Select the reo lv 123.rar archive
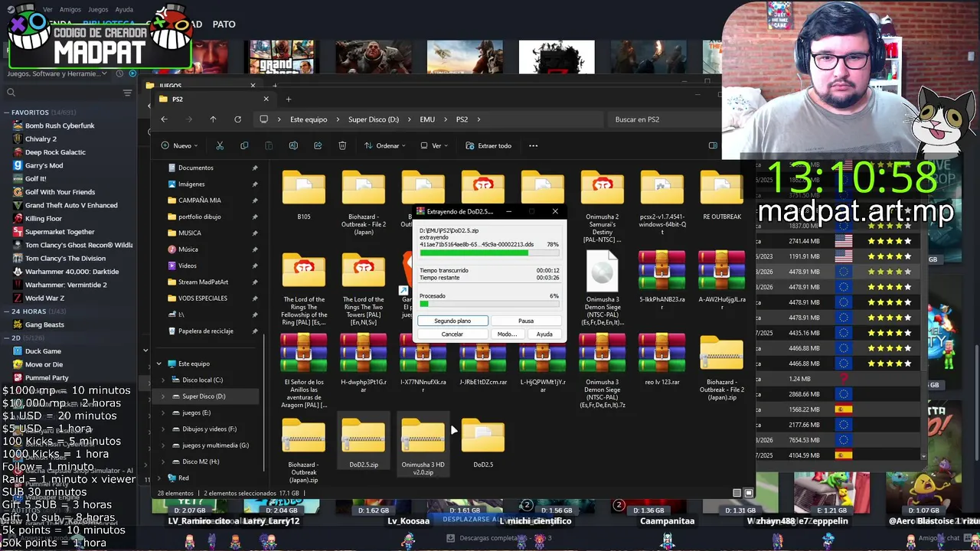Image resolution: width=980 pixels, height=551 pixels. coord(661,360)
